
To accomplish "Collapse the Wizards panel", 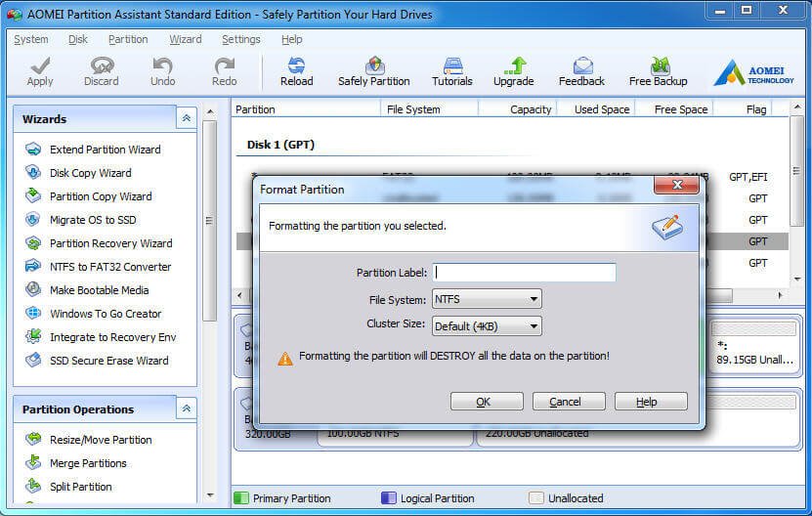I will click(186, 118).
